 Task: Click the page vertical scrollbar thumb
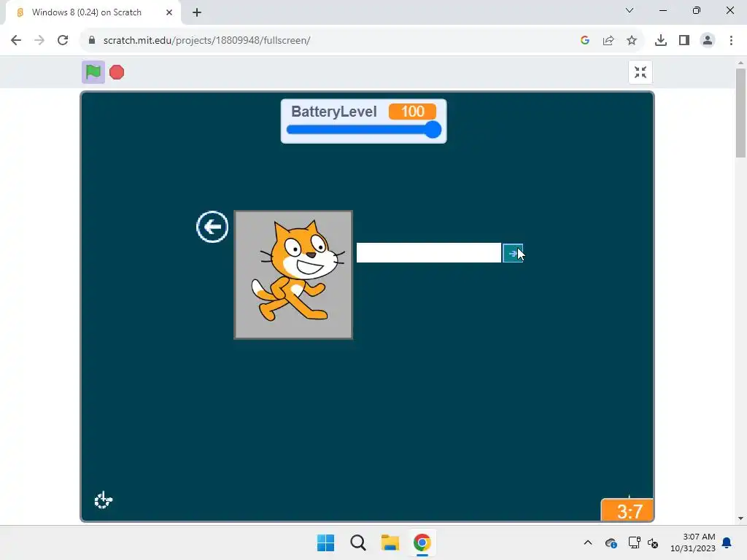pos(741,113)
